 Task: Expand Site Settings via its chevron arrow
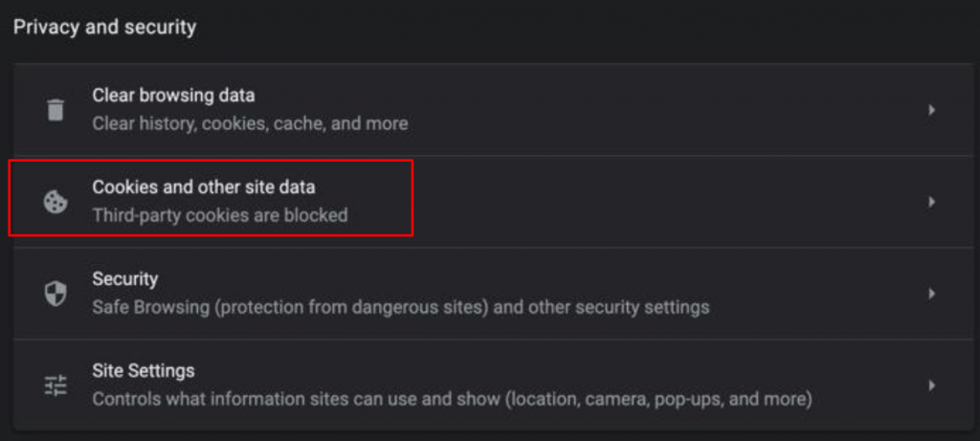931,386
